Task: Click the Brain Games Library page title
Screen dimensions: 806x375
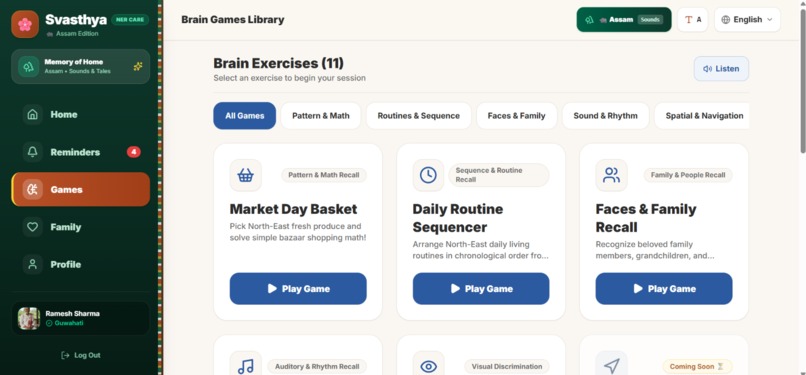Action: [x=233, y=20]
